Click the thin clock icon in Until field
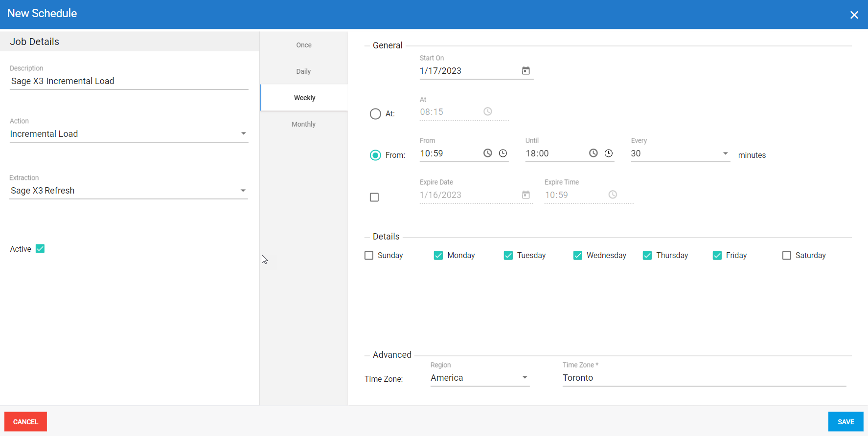The width and height of the screenshot is (868, 436). [609, 153]
